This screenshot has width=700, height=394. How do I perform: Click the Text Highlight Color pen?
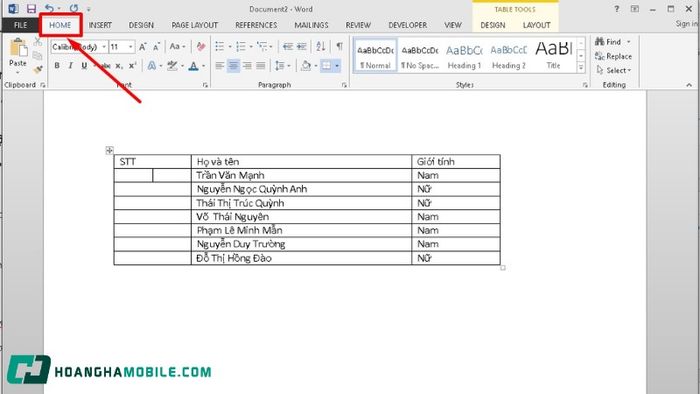(x=172, y=66)
